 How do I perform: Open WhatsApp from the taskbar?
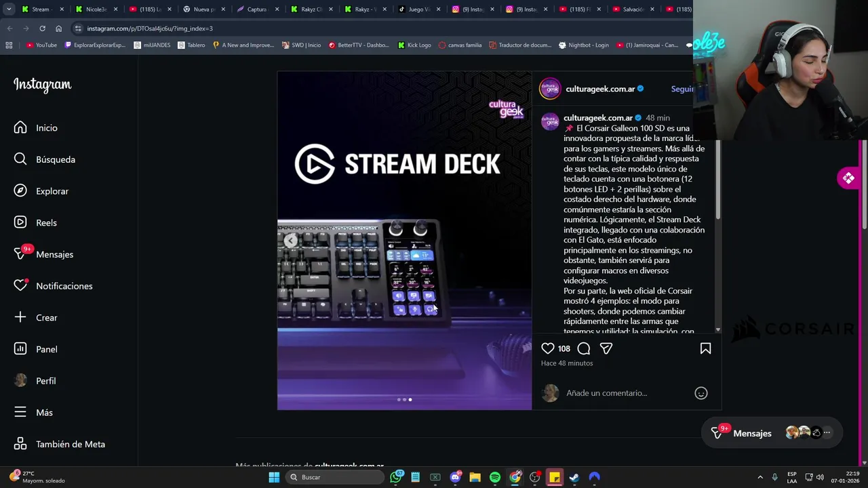pos(396,477)
